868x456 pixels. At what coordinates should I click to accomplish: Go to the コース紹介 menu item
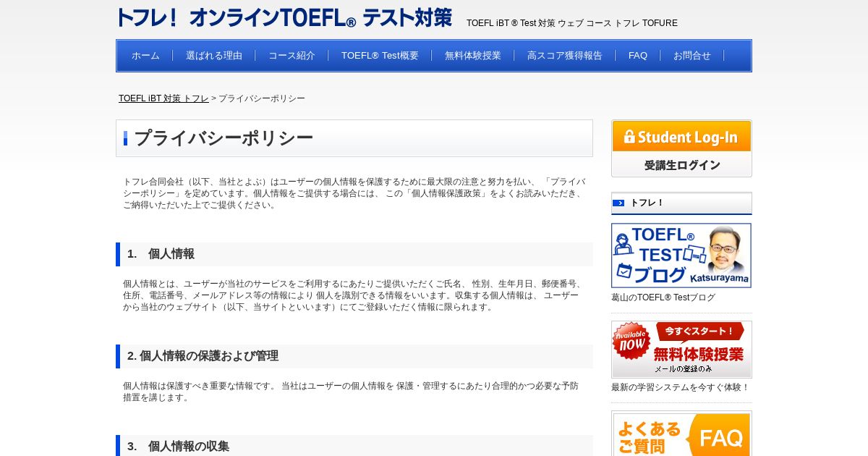(x=292, y=56)
